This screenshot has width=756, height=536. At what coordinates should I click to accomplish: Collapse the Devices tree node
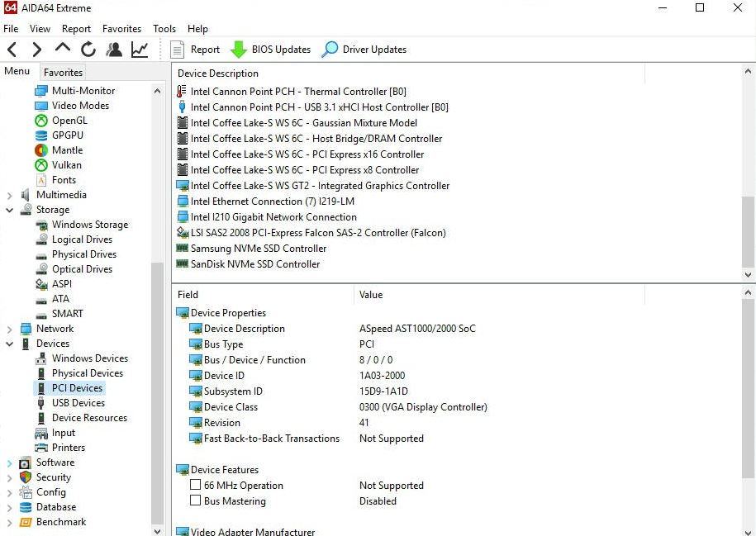[10, 344]
